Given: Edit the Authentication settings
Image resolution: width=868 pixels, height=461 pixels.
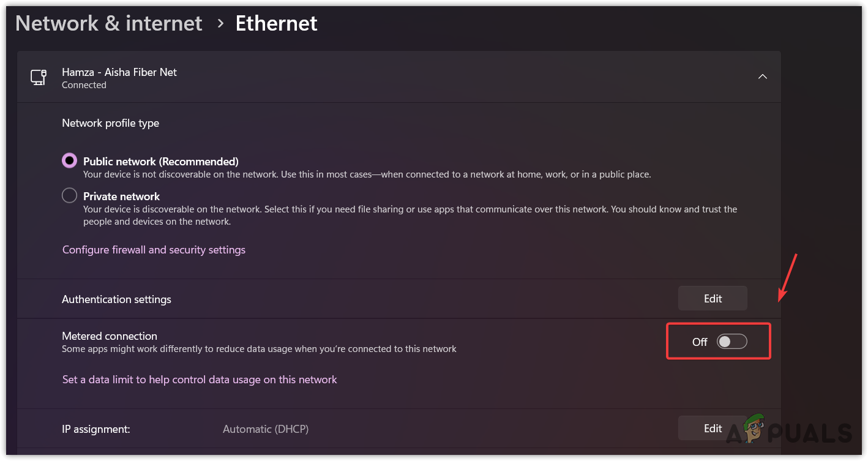Looking at the screenshot, I should coord(713,298).
